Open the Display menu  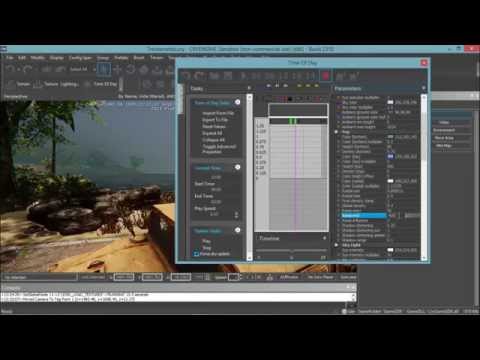click(x=56, y=58)
